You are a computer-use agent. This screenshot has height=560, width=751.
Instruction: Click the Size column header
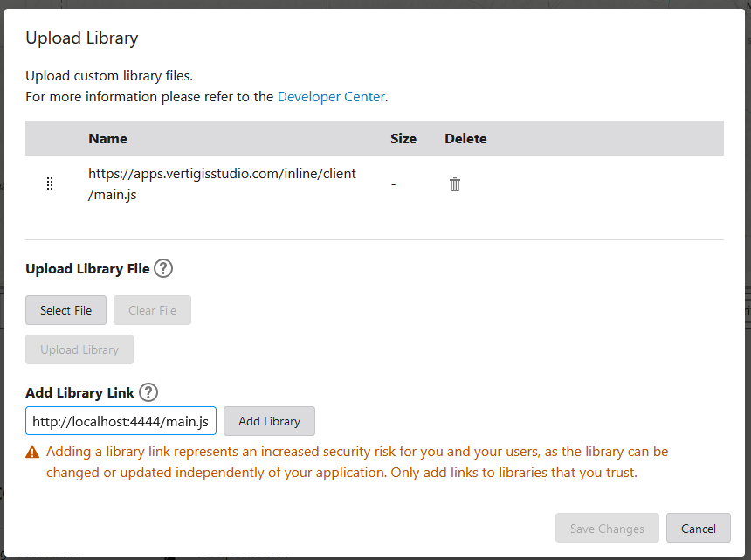(403, 138)
